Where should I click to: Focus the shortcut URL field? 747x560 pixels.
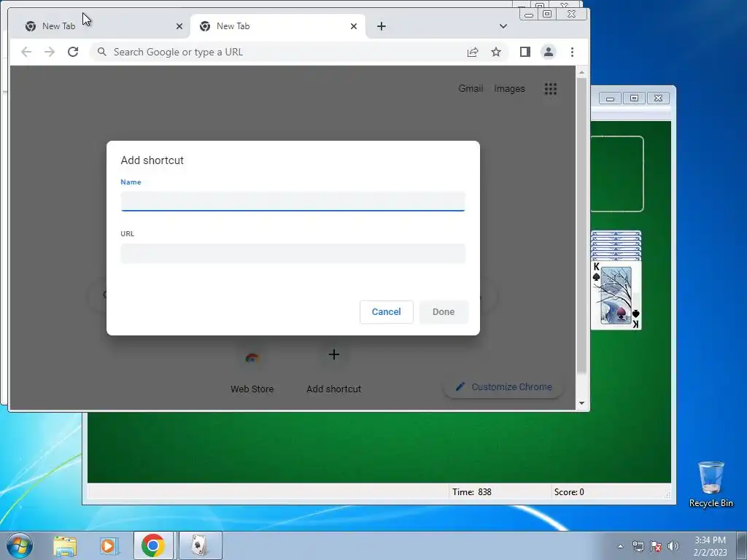coord(293,253)
